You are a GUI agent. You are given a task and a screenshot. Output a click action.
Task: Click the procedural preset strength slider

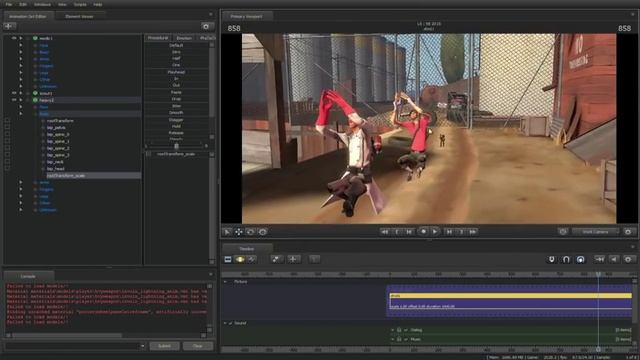click(176, 146)
